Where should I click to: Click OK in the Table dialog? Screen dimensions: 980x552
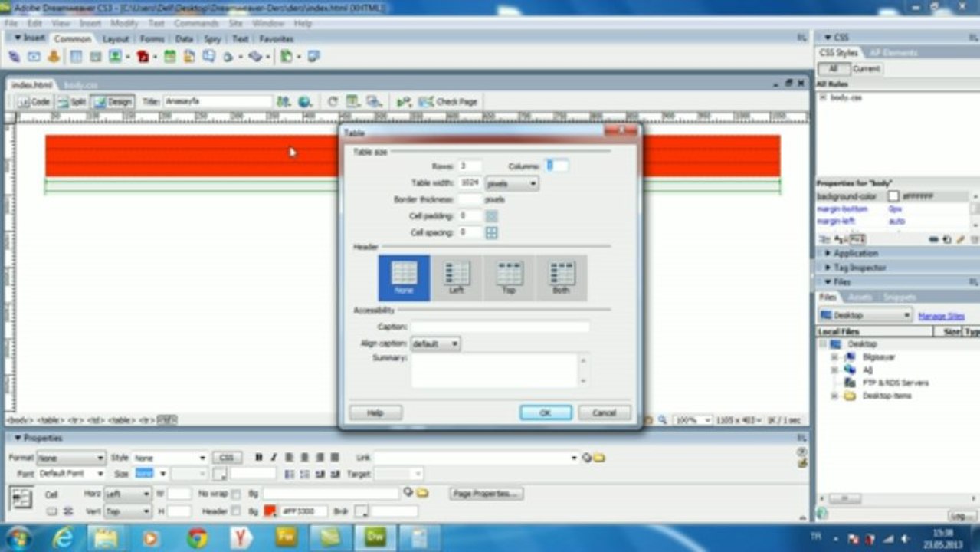546,412
